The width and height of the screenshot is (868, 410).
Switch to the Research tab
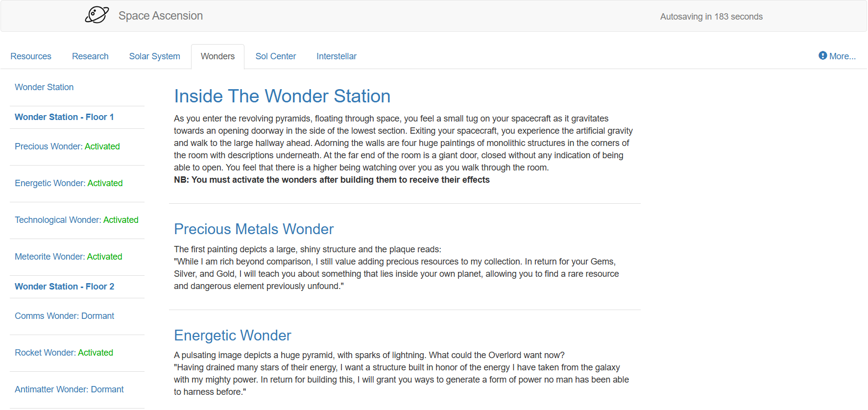point(90,56)
